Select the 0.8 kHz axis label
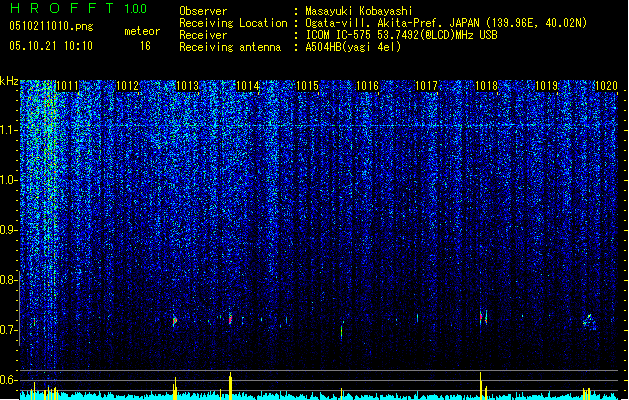 point(9,280)
